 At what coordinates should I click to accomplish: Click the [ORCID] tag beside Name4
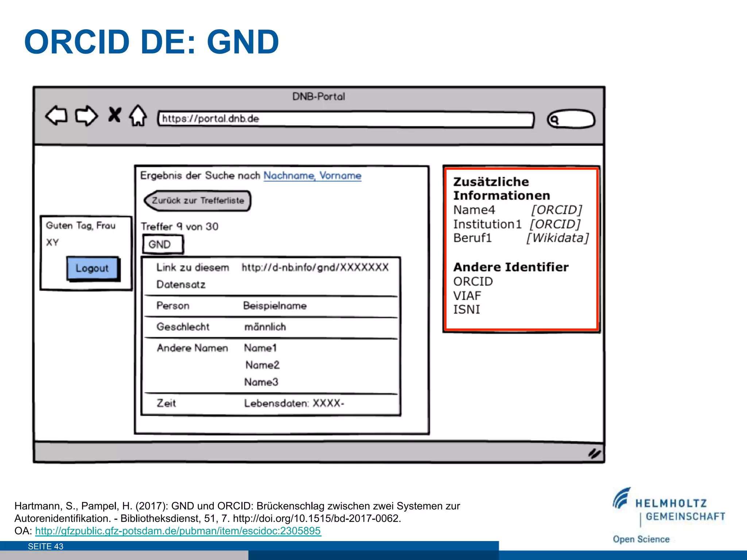[557, 210]
